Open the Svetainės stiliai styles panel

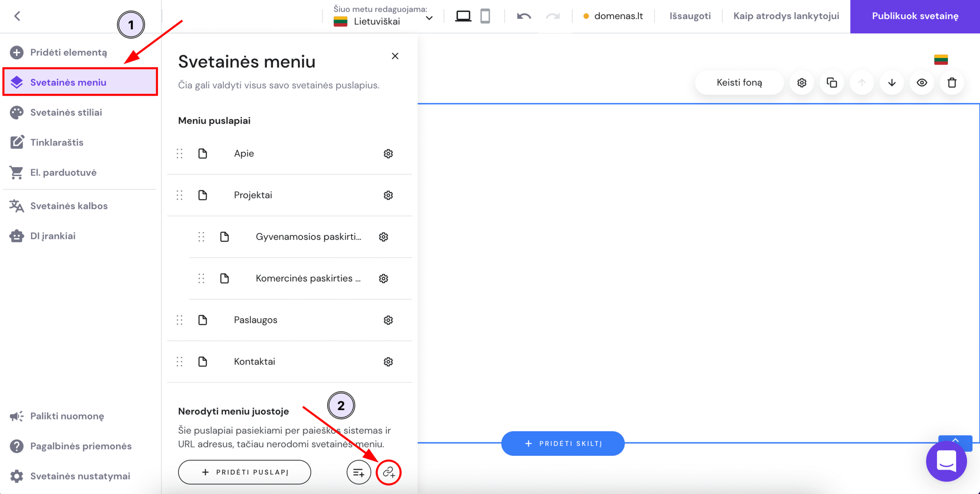point(66,112)
